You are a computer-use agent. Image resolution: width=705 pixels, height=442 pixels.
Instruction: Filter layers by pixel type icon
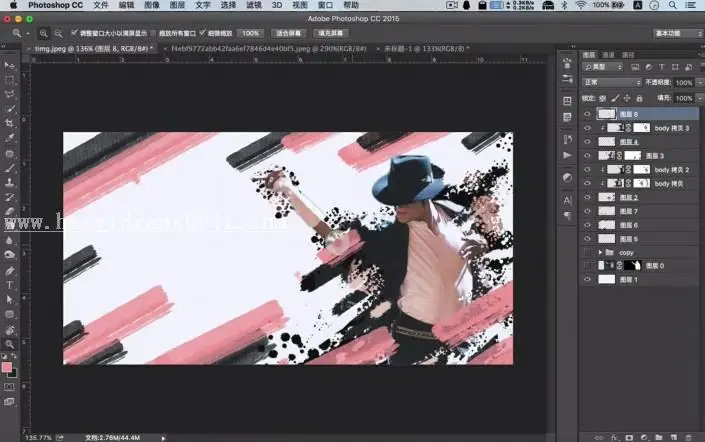(635, 67)
